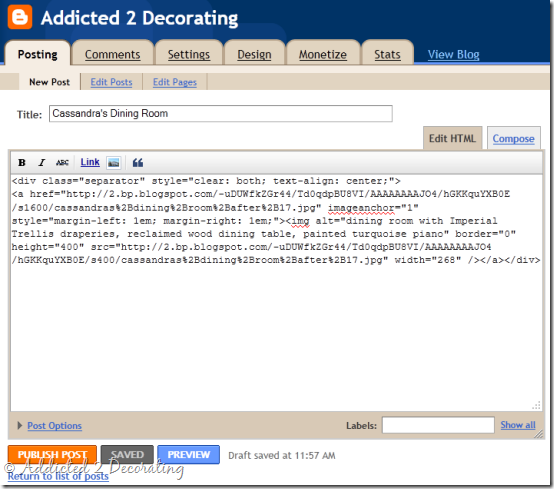Open the Settings tab
The height and width of the screenshot is (489, 554).
pyautogui.click(x=189, y=54)
